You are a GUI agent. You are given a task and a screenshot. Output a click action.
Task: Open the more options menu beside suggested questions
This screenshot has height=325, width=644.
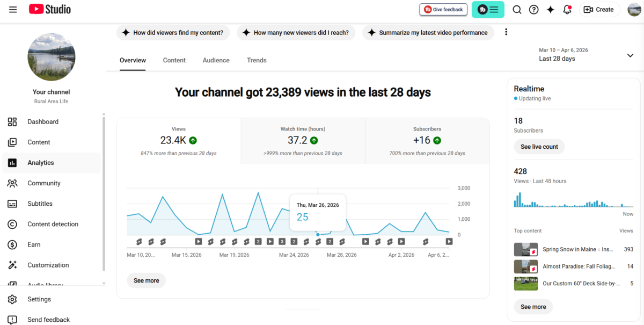[506, 32]
